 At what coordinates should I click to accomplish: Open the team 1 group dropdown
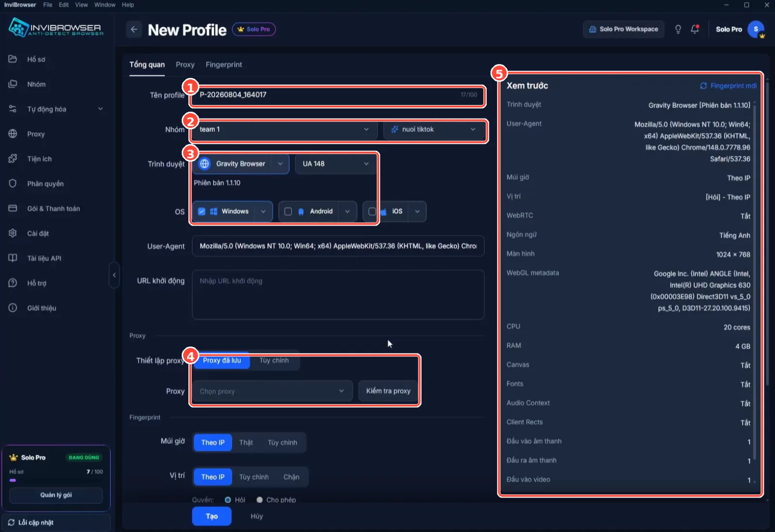(x=285, y=129)
